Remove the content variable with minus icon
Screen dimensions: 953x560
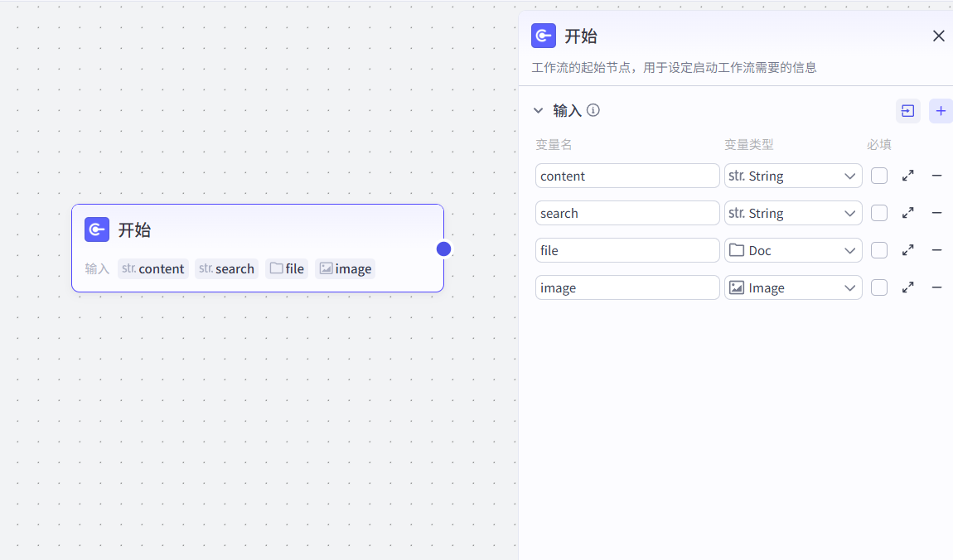936,176
